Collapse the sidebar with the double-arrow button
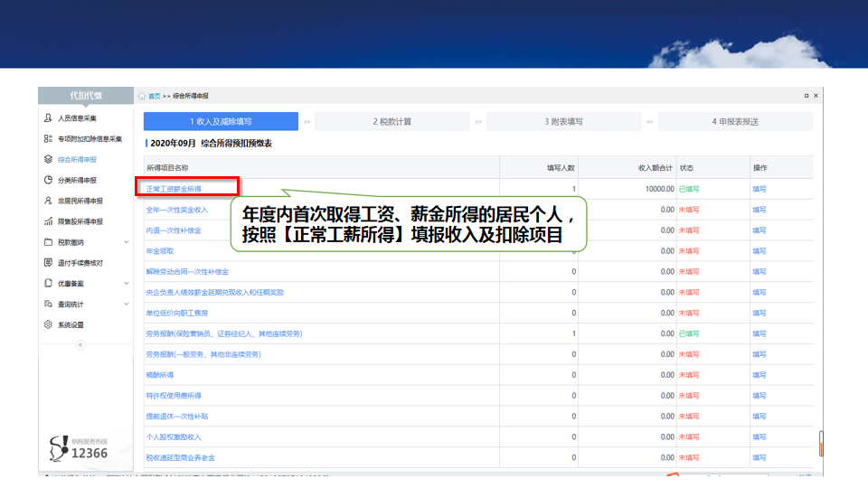Screen dimensions: 868x488 80,344
